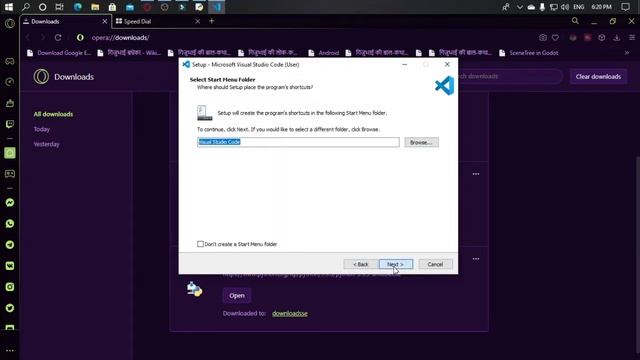Select All downloads filter
The height and width of the screenshot is (360, 640).
(53, 114)
